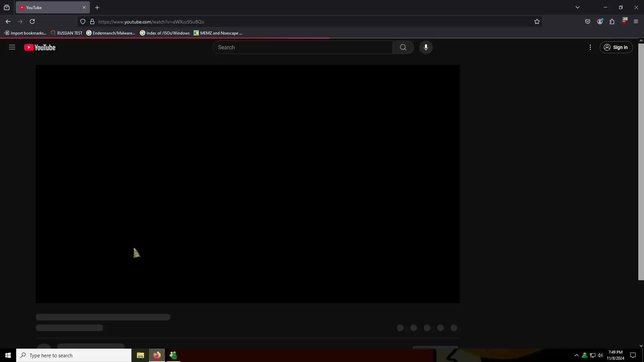The width and height of the screenshot is (644, 362).
Task: Open RUSSIAN TEST bookmark
Action: coord(66,33)
